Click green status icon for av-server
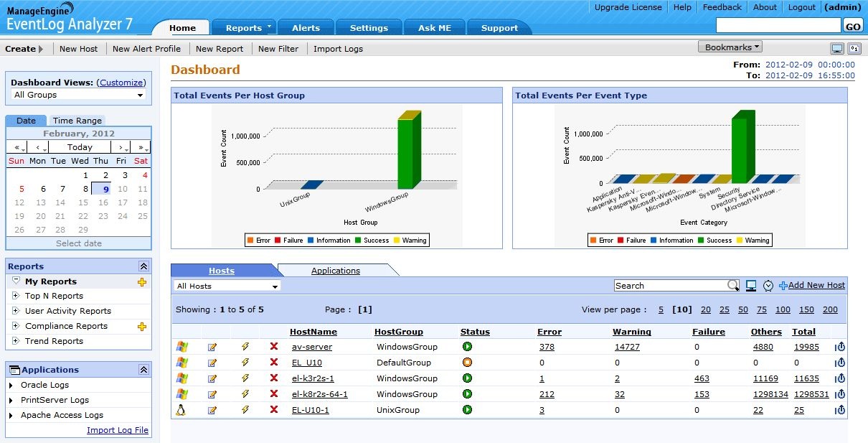868x443 pixels. (x=468, y=347)
